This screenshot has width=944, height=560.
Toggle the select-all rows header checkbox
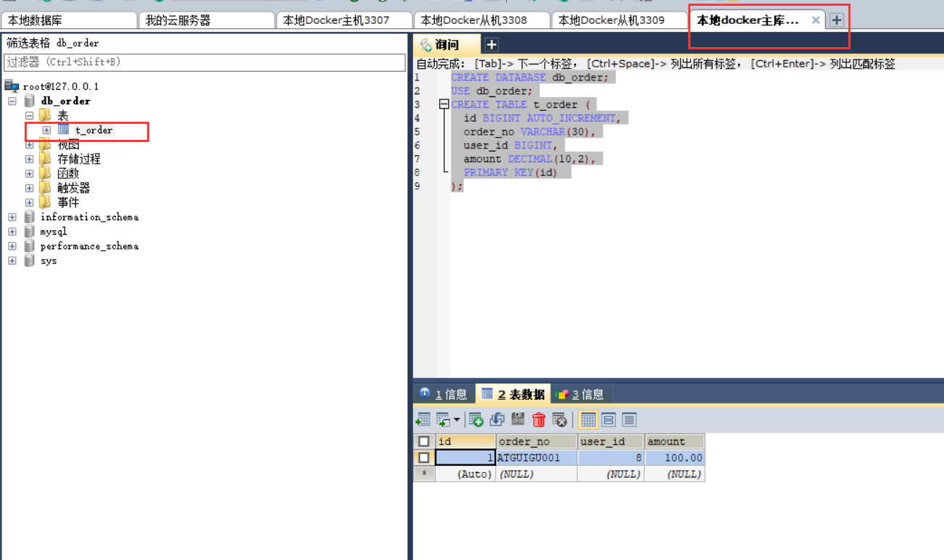coord(424,441)
